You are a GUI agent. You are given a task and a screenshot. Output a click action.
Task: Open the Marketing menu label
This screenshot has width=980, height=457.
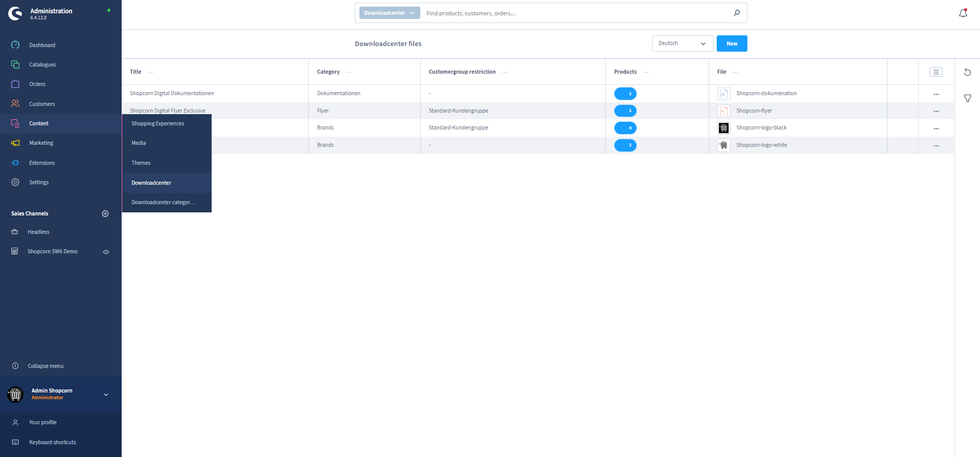[x=41, y=143]
